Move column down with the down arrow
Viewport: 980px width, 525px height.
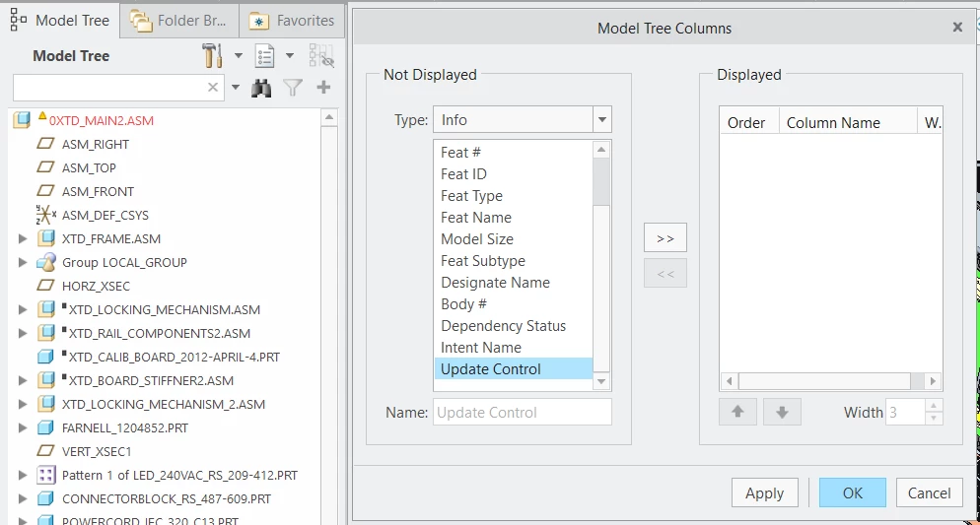pyautogui.click(x=782, y=412)
